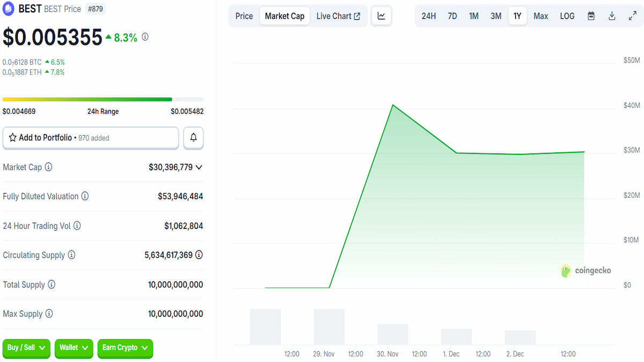Screen dimensions: 644x362
Task: Click the info icon next to Circulating Supply
Action: click(71, 255)
